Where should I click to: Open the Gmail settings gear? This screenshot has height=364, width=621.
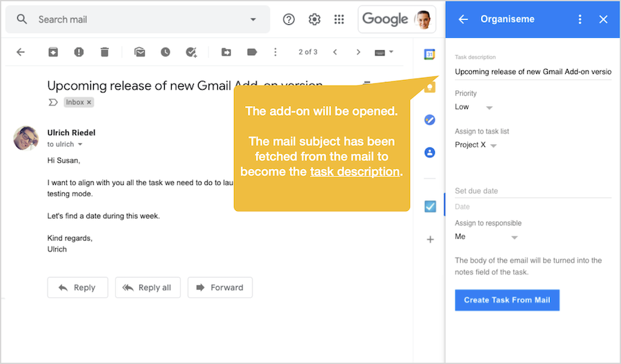coord(315,19)
